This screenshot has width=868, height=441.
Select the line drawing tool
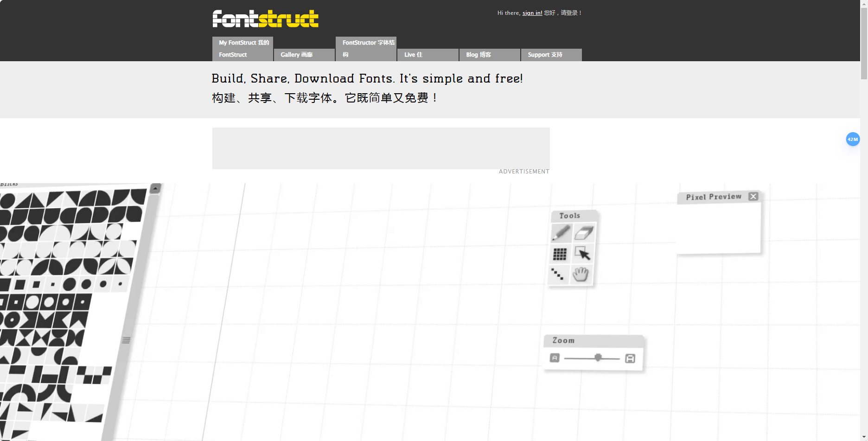[x=557, y=274]
